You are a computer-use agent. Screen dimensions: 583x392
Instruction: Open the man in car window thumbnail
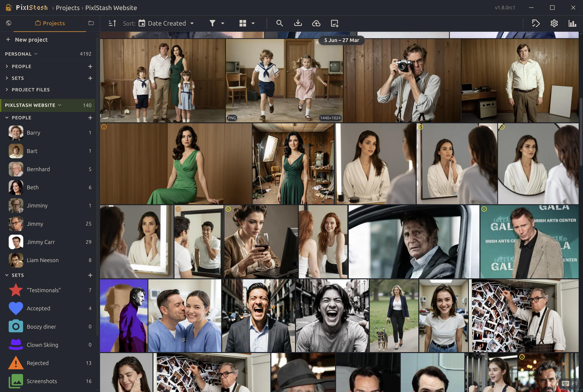coord(414,242)
